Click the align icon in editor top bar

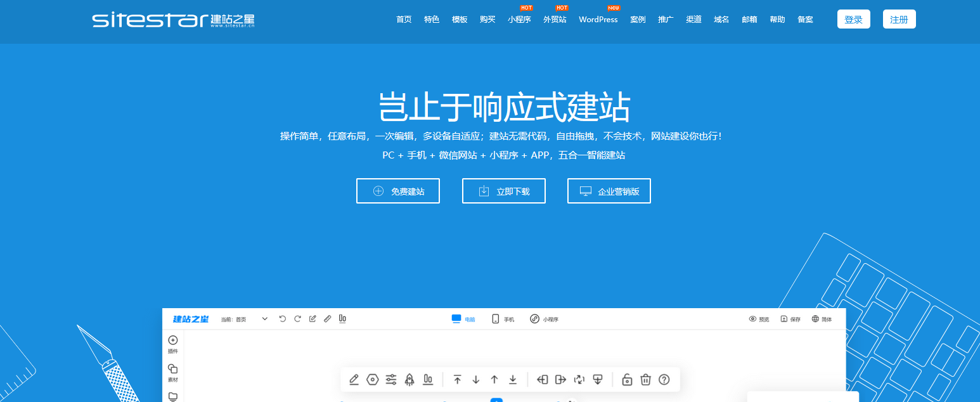342,319
